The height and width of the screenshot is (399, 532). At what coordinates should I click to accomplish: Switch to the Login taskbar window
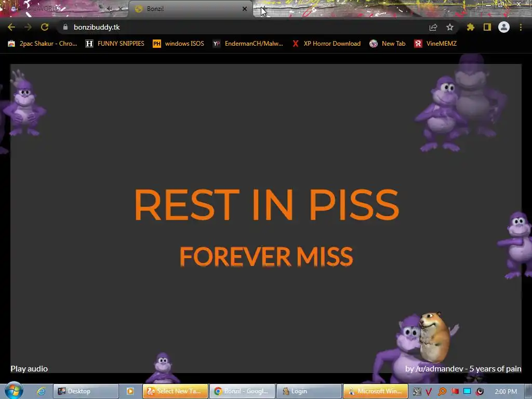click(x=309, y=391)
